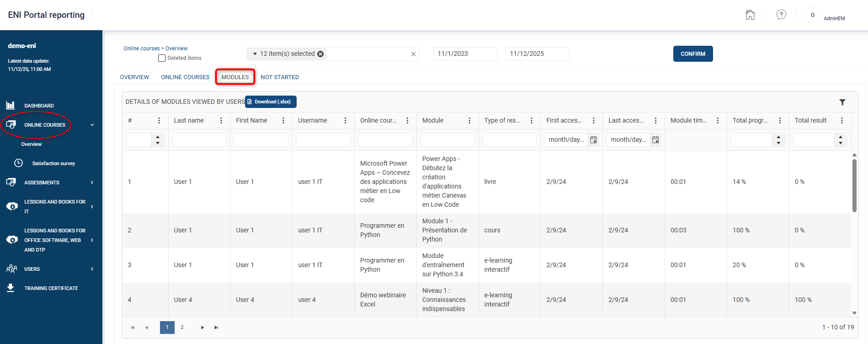Expand Lessons and Books for Office Software section

(x=92, y=240)
